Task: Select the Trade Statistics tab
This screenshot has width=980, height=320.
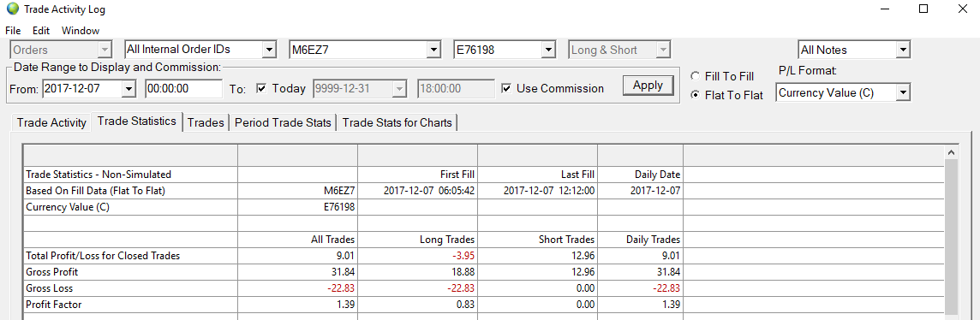Action: point(137,121)
